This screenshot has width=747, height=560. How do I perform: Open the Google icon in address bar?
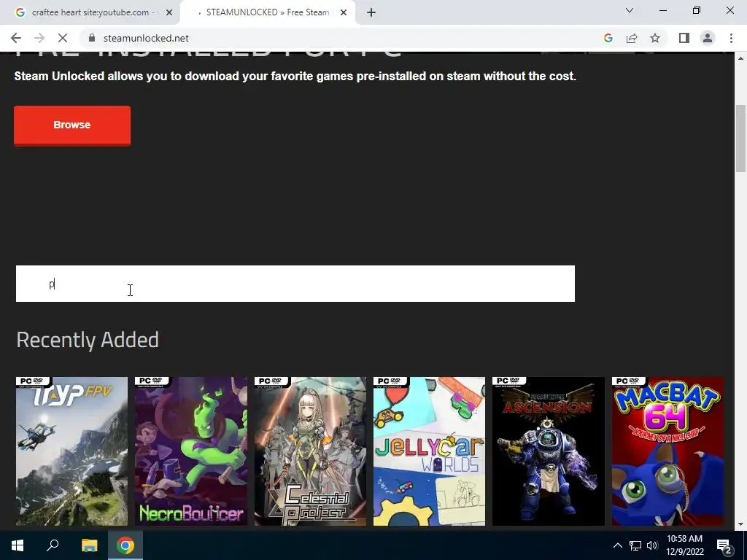click(608, 38)
